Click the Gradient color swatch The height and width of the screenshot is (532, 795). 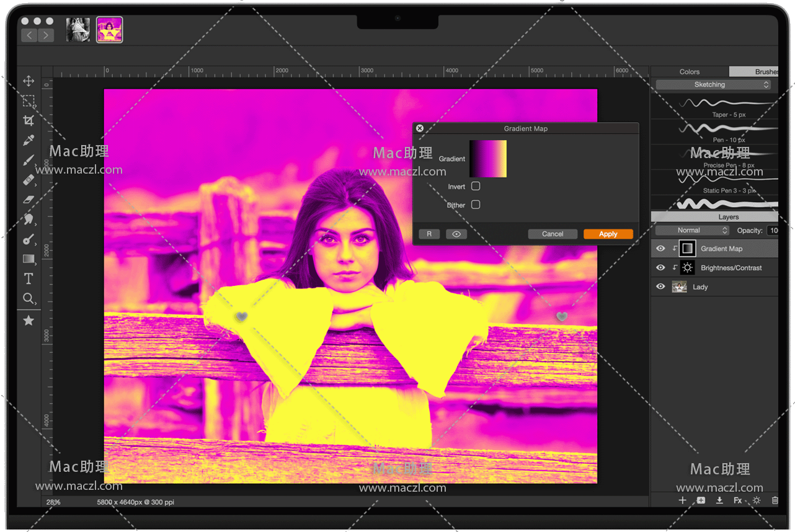[x=488, y=159]
